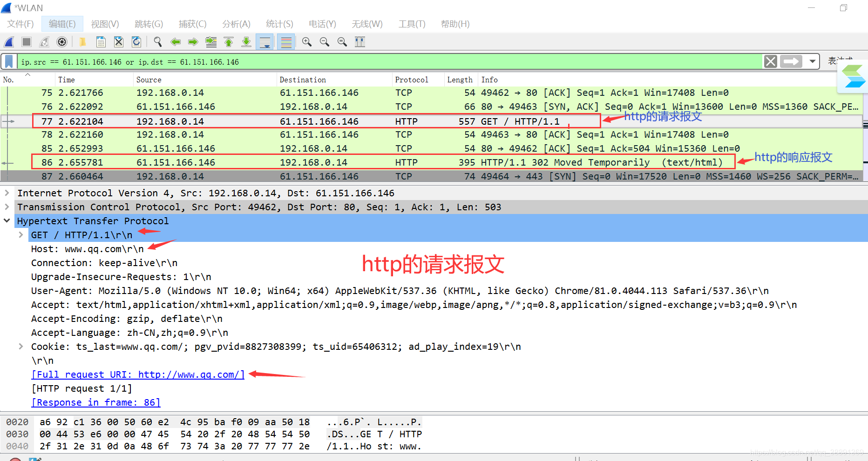The height and width of the screenshot is (461, 868).
Task: Select packet 87 SYN to port 443
Action: pos(431,177)
